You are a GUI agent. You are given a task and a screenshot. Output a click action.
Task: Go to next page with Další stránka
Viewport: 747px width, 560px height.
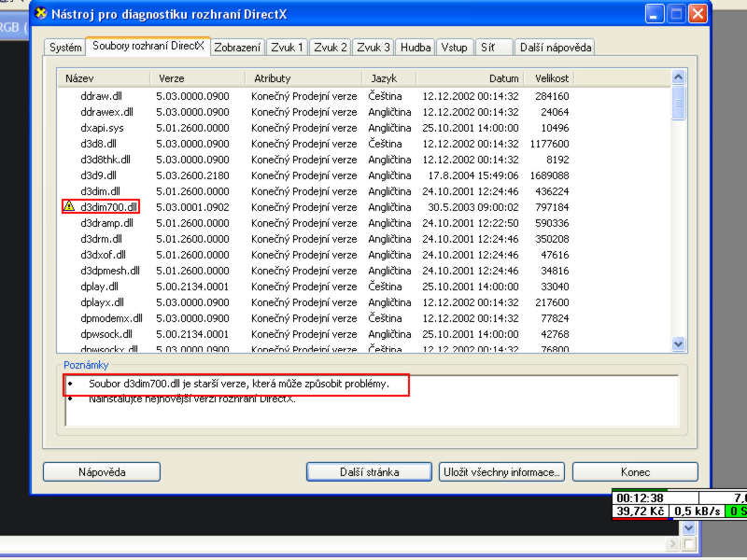[369, 472]
